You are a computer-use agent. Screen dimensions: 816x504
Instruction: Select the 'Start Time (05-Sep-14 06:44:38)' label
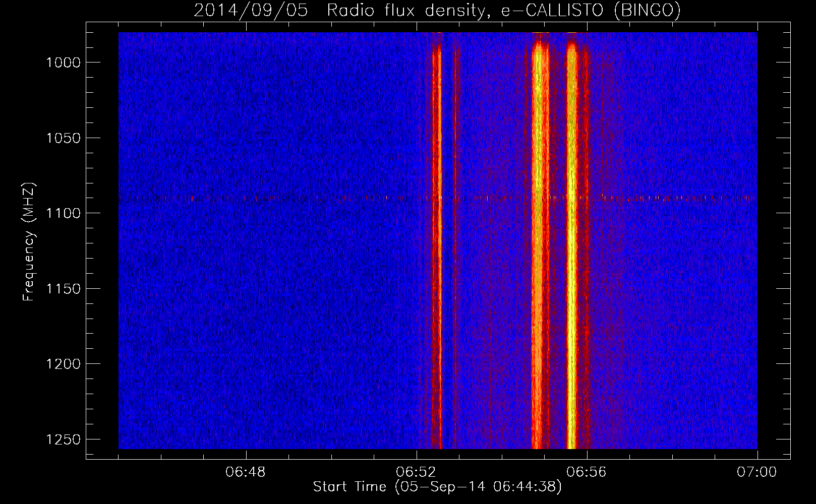437,487
